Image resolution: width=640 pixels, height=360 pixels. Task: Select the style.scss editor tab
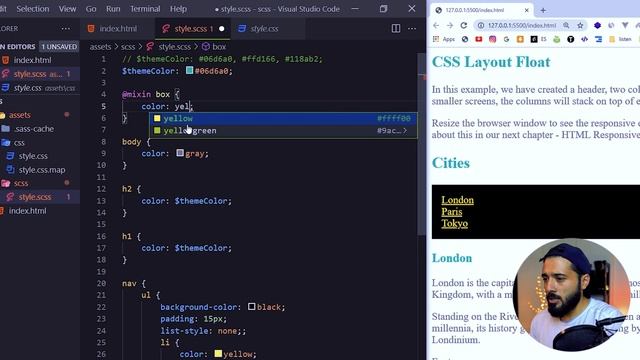click(193, 29)
